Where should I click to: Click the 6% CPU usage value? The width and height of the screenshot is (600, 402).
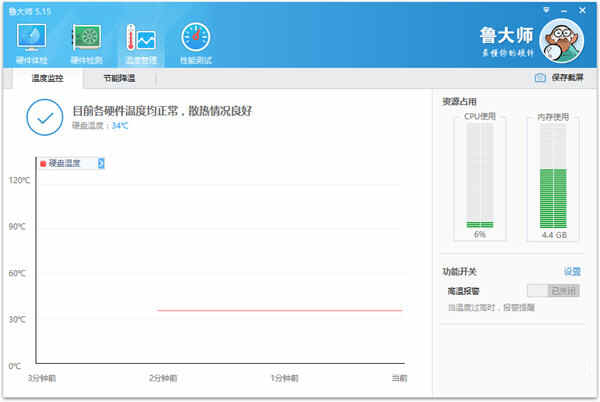[x=480, y=234]
